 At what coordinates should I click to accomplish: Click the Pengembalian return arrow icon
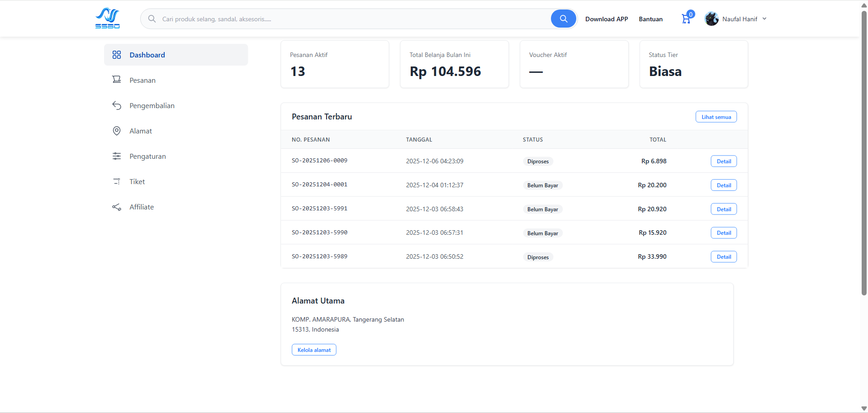point(117,105)
